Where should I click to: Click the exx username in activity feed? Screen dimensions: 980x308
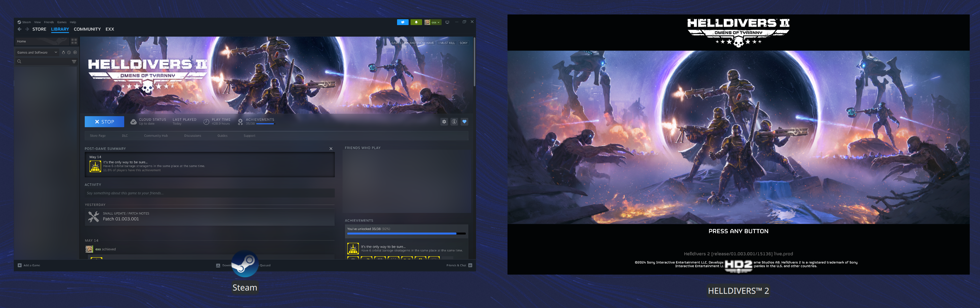pyautogui.click(x=98, y=249)
